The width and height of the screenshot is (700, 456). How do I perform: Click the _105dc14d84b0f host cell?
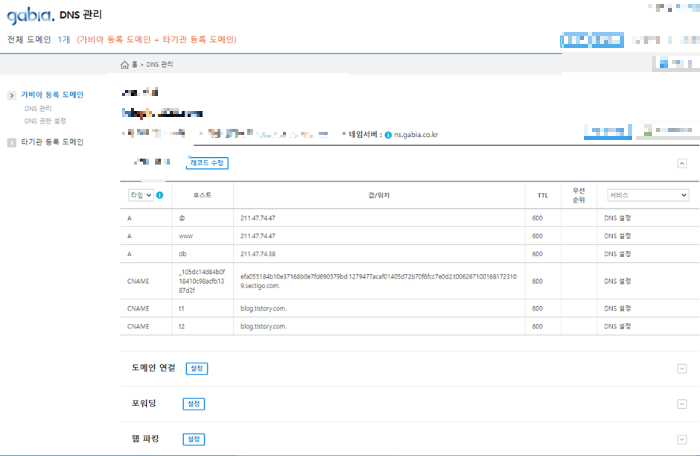[202, 281]
